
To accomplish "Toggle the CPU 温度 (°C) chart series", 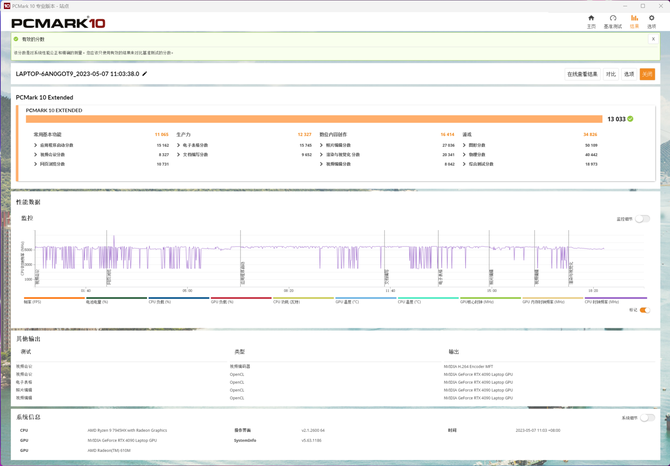I will click(x=428, y=300).
